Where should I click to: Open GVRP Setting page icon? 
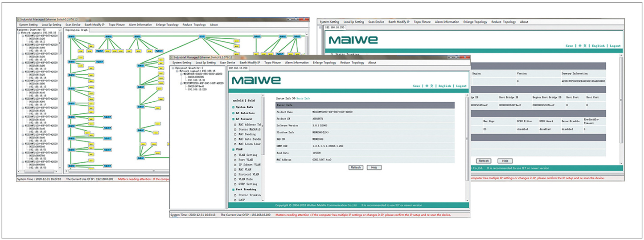click(x=235, y=184)
